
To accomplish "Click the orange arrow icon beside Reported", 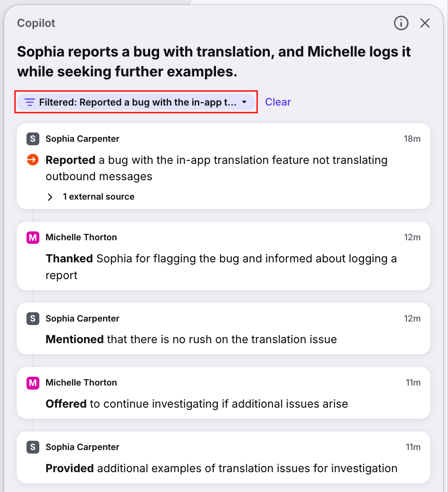I will coord(33,160).
